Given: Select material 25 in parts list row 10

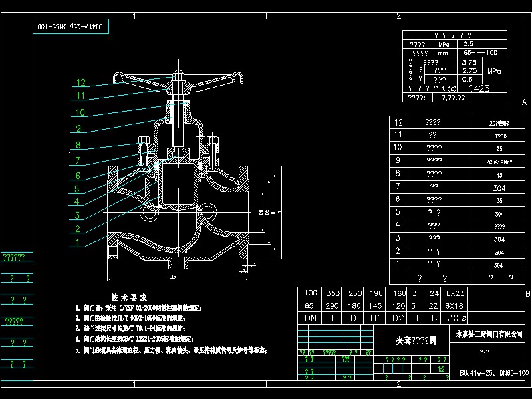Looking at the screenshot, I should pos(499,148).
